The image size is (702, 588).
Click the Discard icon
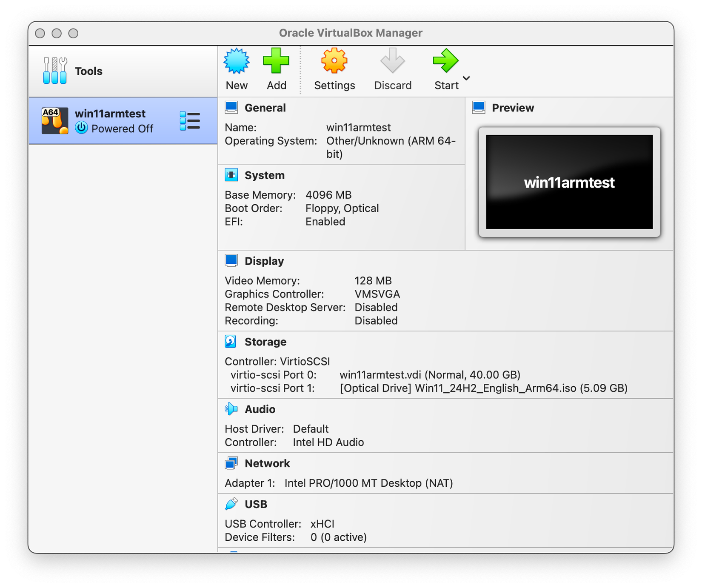[393, 61]
